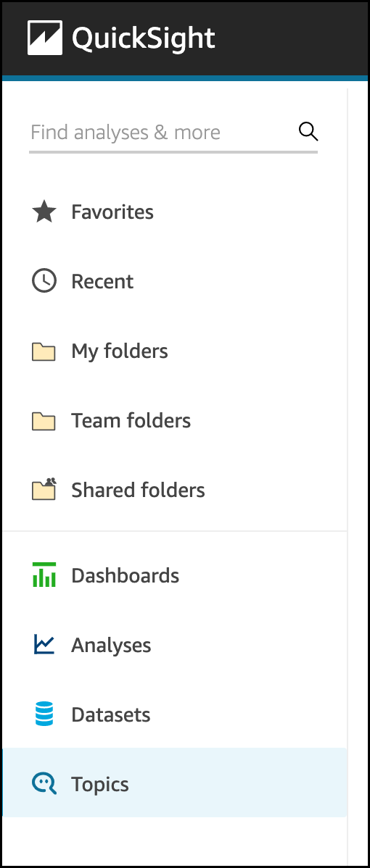Navigate to Datasets label
Image resolution: width=370 pixels, height=868 pixels.
click(x=111, y=714)
